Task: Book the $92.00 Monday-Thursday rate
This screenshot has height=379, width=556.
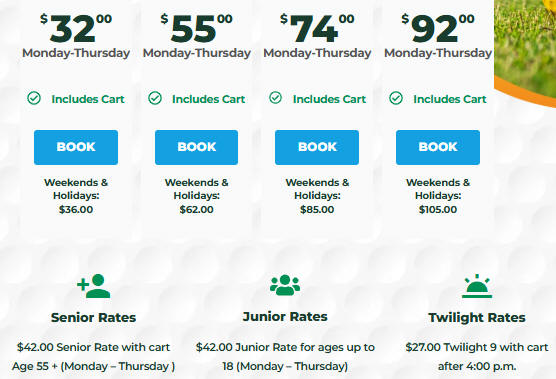Action: pyautogui.click(x=438, y=147)
